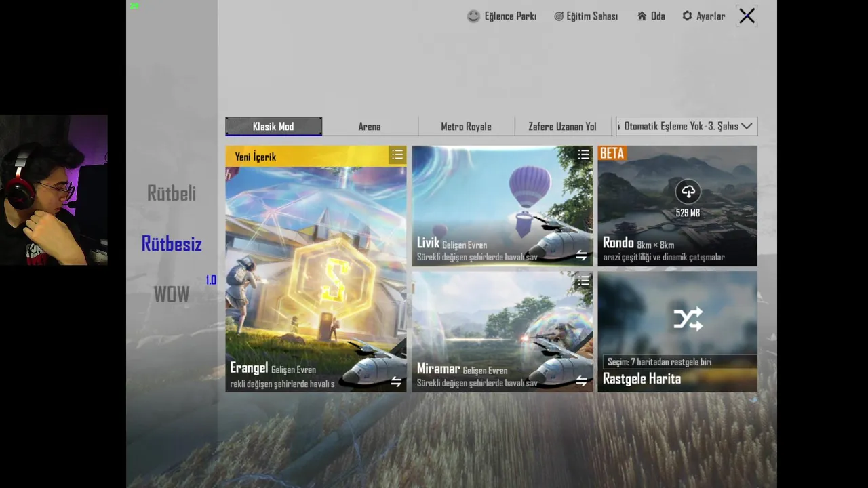Swap mode arrows on Miramar card
868x488 pixels.
pyautogui.click(x=581, y=382)
